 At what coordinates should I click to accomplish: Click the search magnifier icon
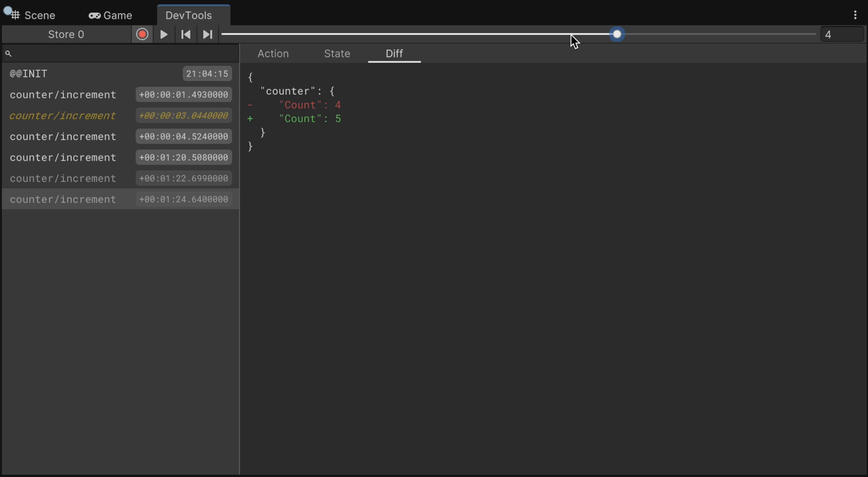8,53
